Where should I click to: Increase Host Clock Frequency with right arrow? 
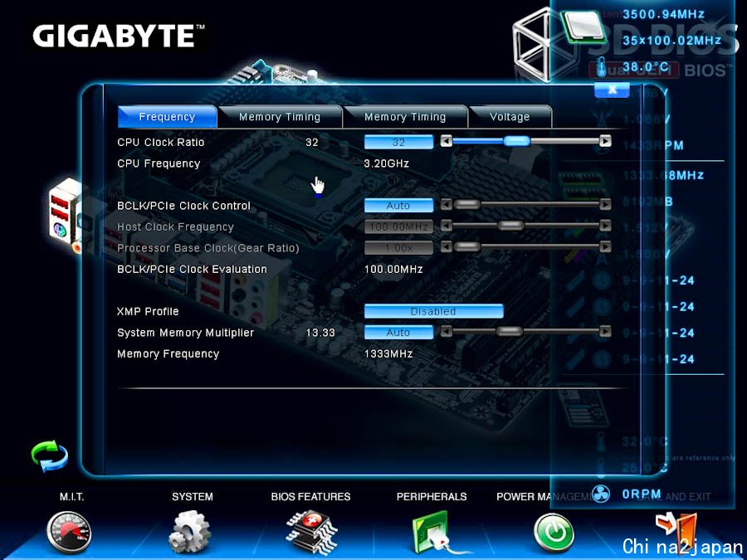click(606, 226)
